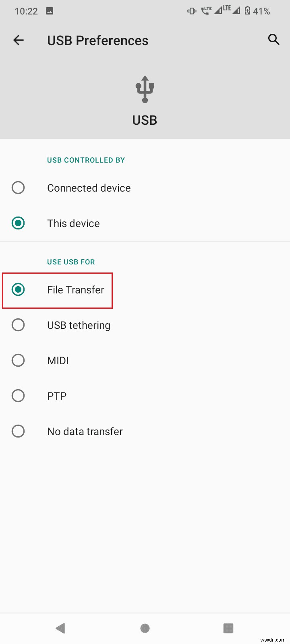The image size is (290, 644).
Task: Open search in USB Preferences
Action: click(273, 40)
